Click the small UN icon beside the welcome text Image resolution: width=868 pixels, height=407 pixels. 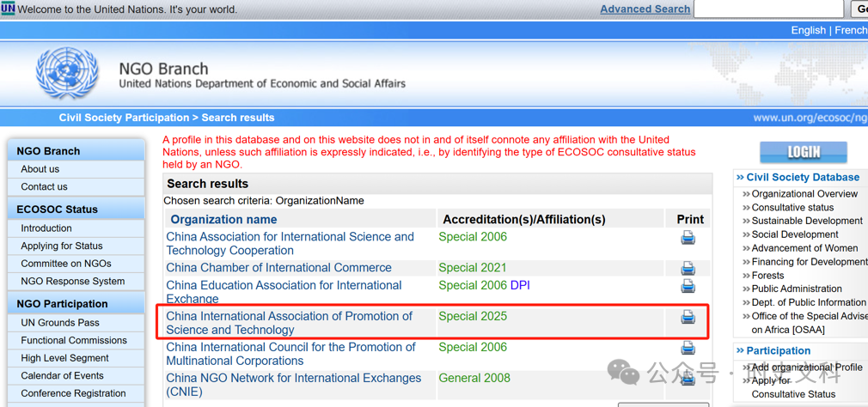[8, 9]
